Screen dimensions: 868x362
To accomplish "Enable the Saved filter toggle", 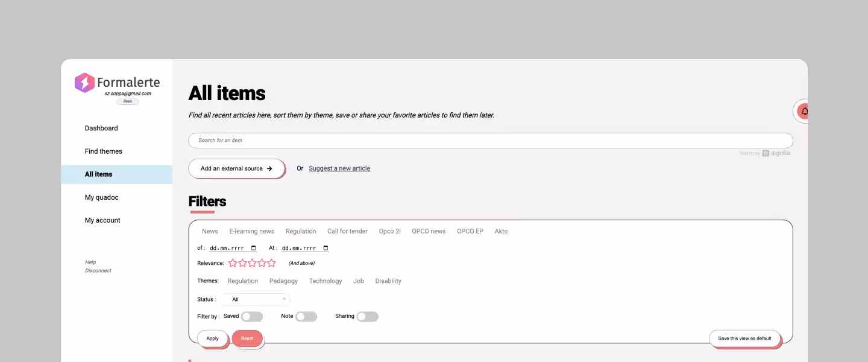I will click(x=252, y=316).
